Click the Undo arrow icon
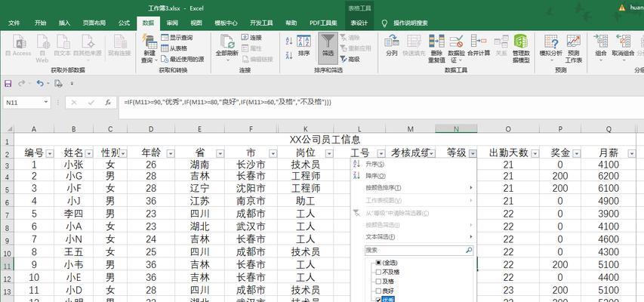 pyautogui.click(x=39, y=83)
